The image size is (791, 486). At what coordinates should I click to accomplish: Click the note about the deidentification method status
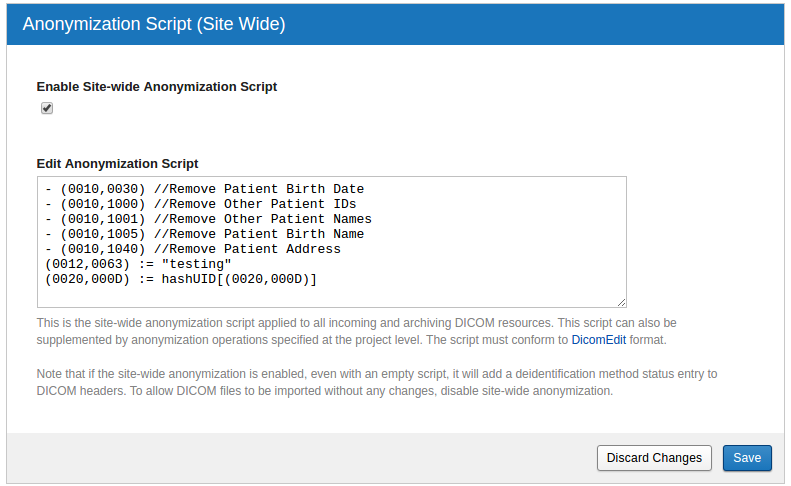370,383
